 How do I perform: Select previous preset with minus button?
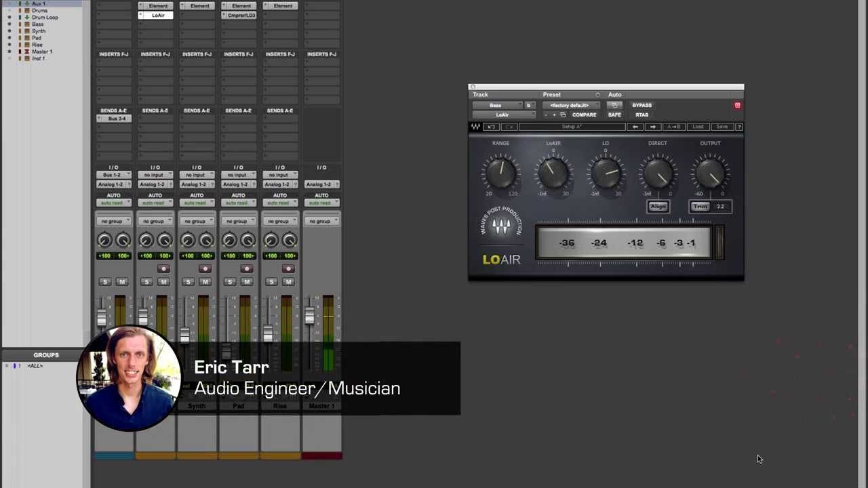point(546,115)
